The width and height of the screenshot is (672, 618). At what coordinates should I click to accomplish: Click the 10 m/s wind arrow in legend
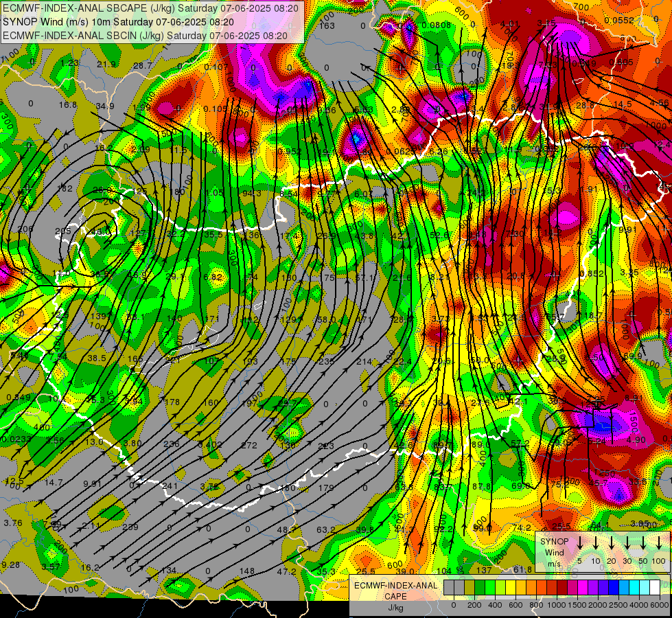[596, 542]
